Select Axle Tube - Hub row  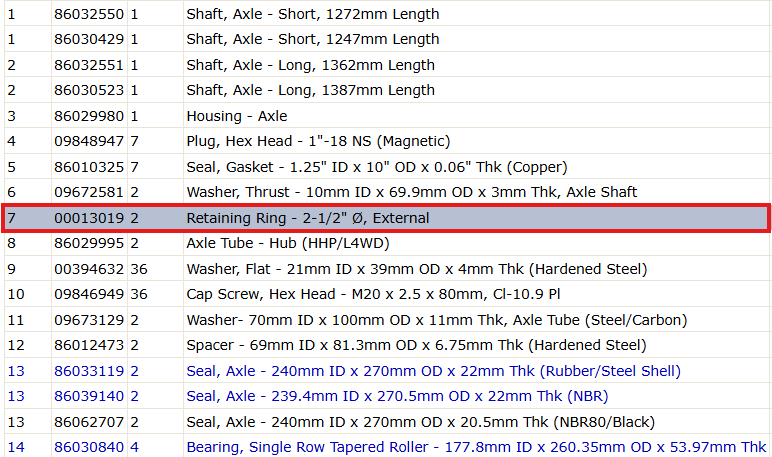coord(386,243)
